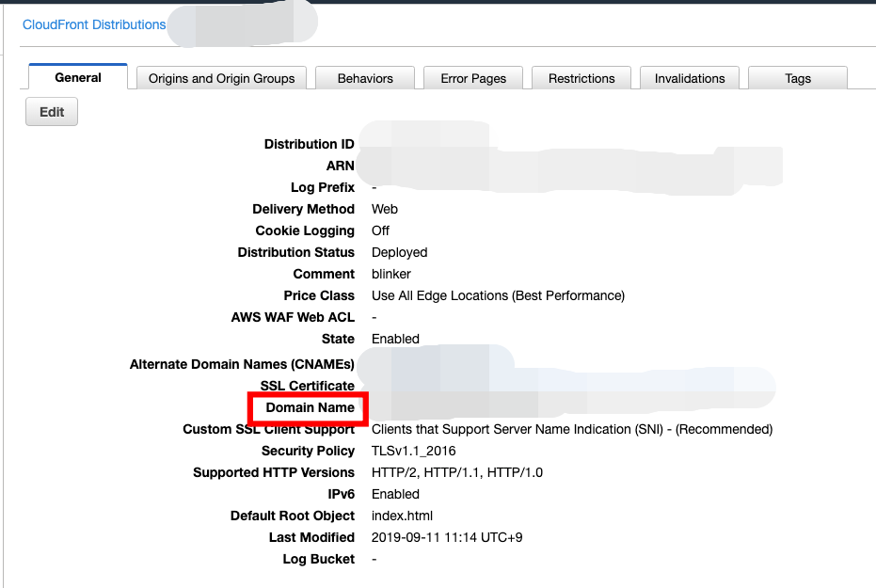Open the Behaviors tab

[365, 78]
